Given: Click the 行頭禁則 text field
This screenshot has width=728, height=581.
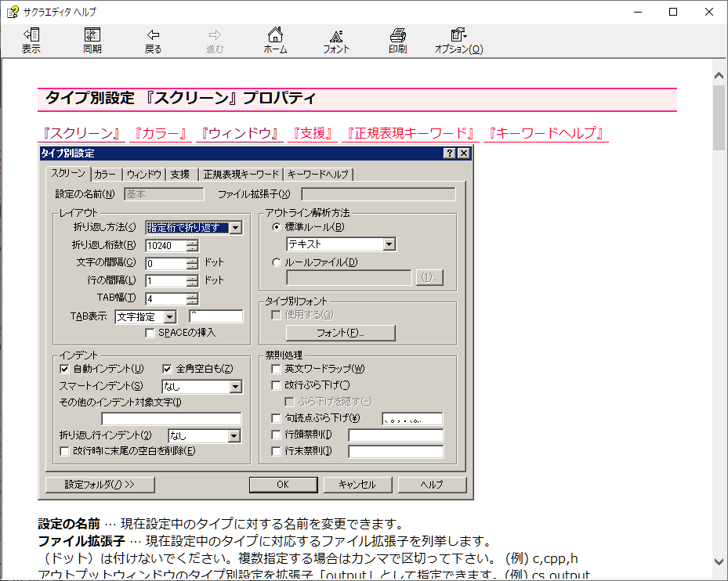Looking at the screenshot, I should click(x=396, y=435).
